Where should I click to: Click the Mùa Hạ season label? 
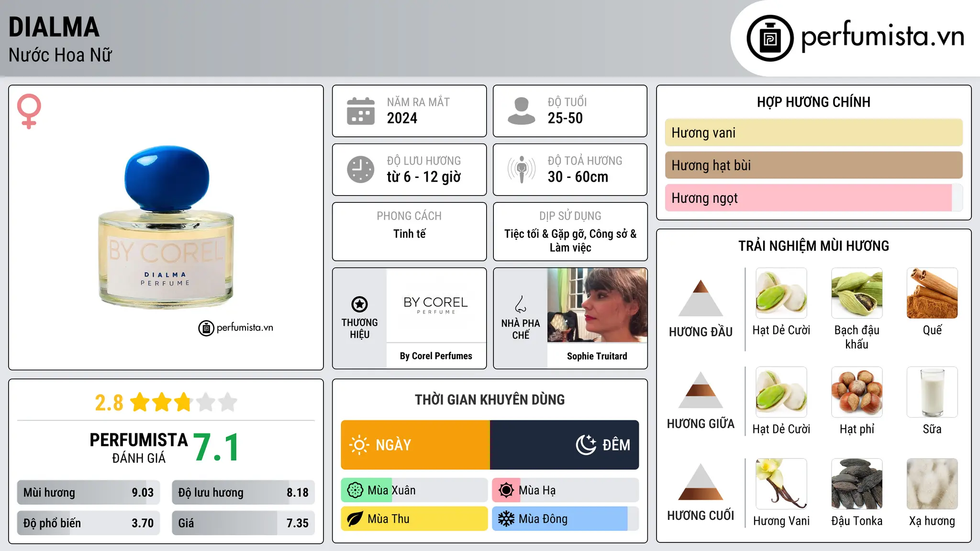click(537, 491)
